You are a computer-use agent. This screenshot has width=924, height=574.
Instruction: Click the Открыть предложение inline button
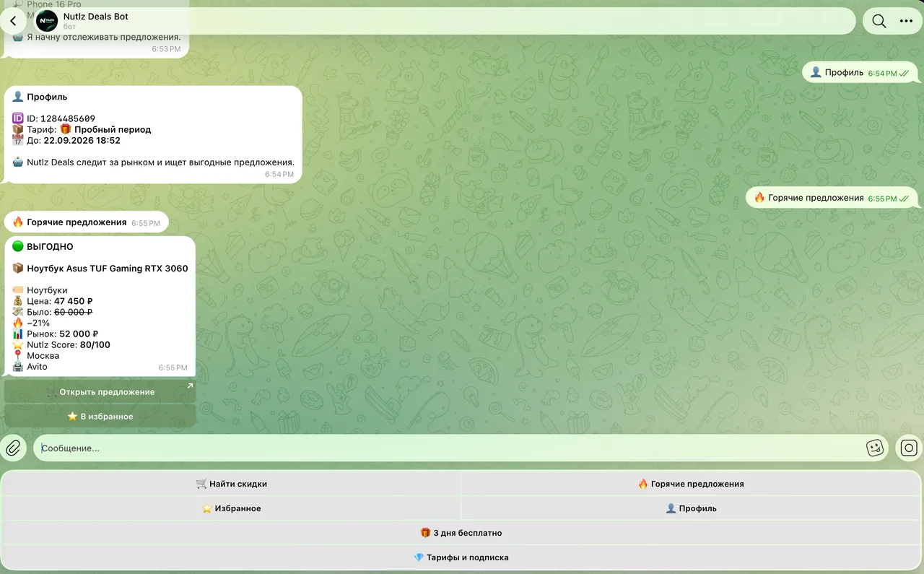tap(100, 392)
